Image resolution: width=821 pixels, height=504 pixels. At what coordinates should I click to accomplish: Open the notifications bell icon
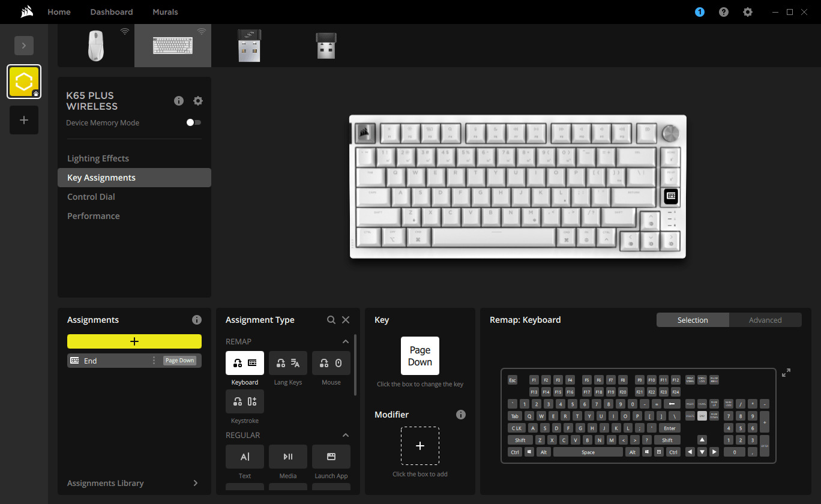(700, 12)
